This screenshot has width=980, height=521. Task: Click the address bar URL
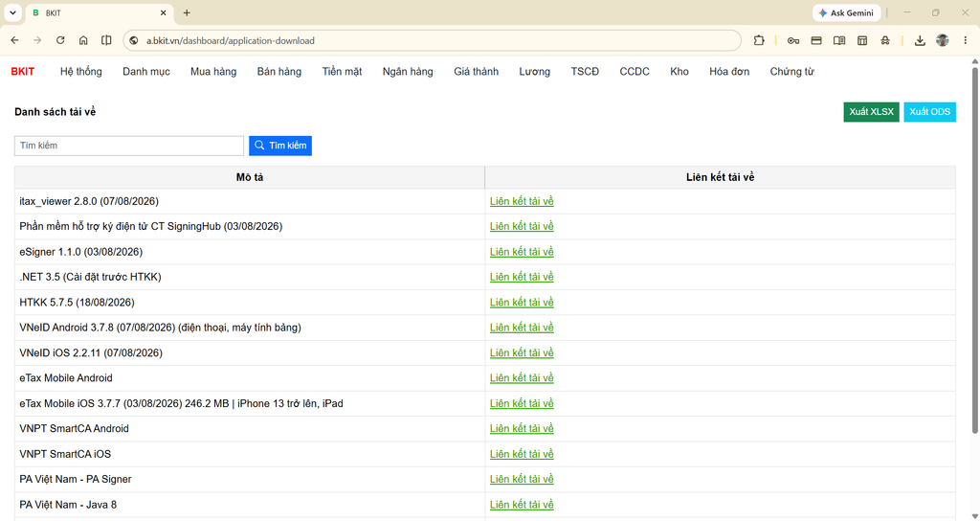pyautogui.click(x=231, y=40)
